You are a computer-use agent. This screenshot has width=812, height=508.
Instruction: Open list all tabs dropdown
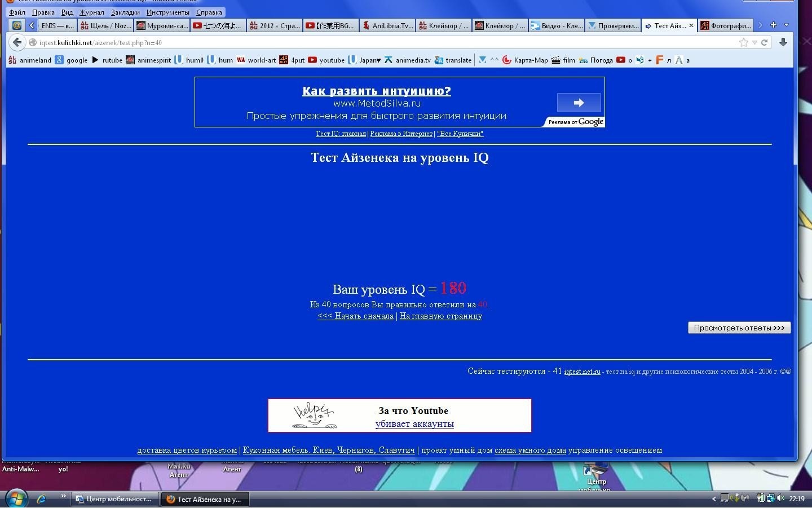pyautogui.click(x=787, y=25)
